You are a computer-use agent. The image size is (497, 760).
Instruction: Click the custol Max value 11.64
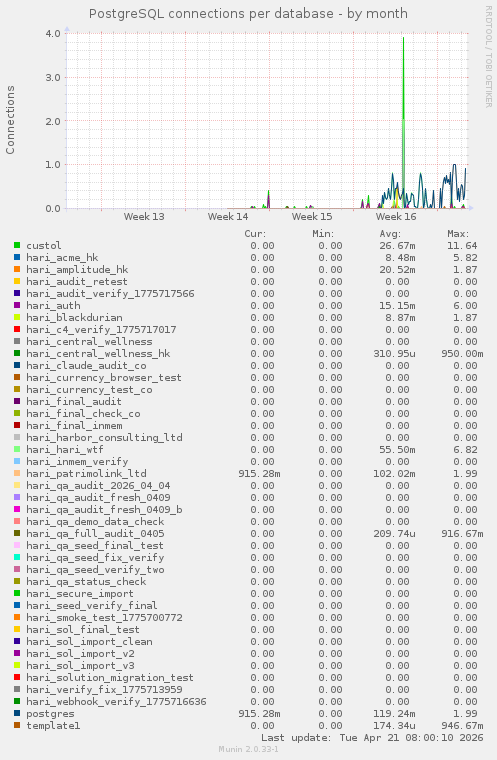(x=462, y=246)
